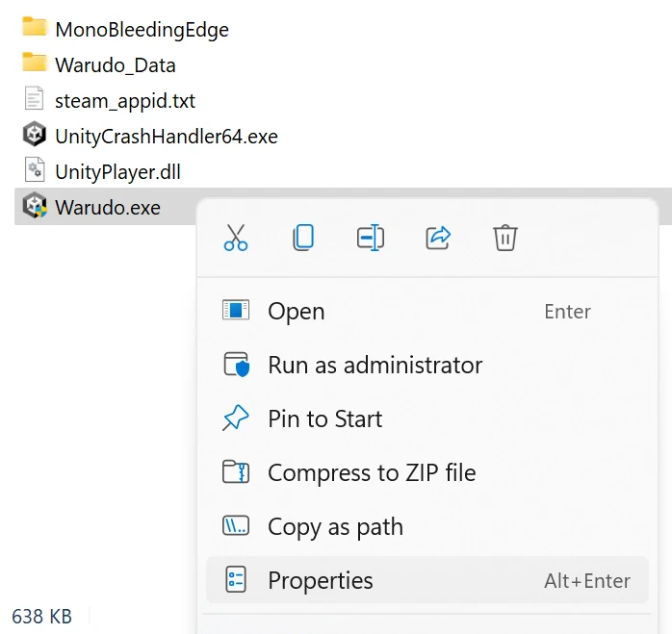The image size is (672, 634).
Task: Click the Cut scissors icon
Action: pos(236,238)
